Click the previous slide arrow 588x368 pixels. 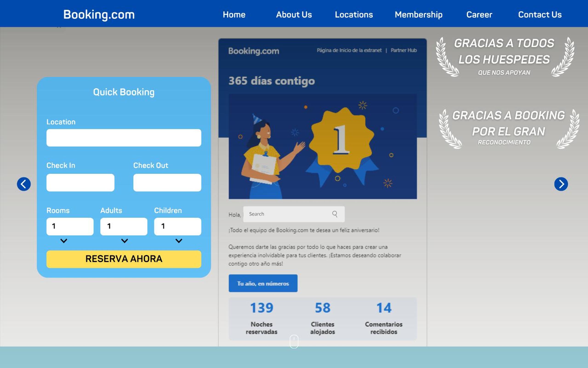24,184
